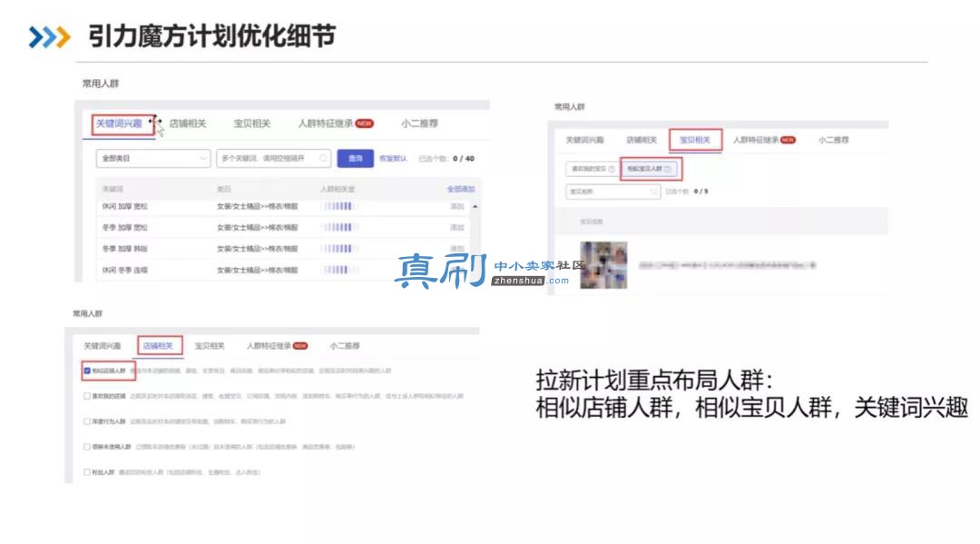The height and width of the screenshot is (544, 980).
Task: Click the search icon in the 宝贝名称 field
Action: tap(653, 192)
